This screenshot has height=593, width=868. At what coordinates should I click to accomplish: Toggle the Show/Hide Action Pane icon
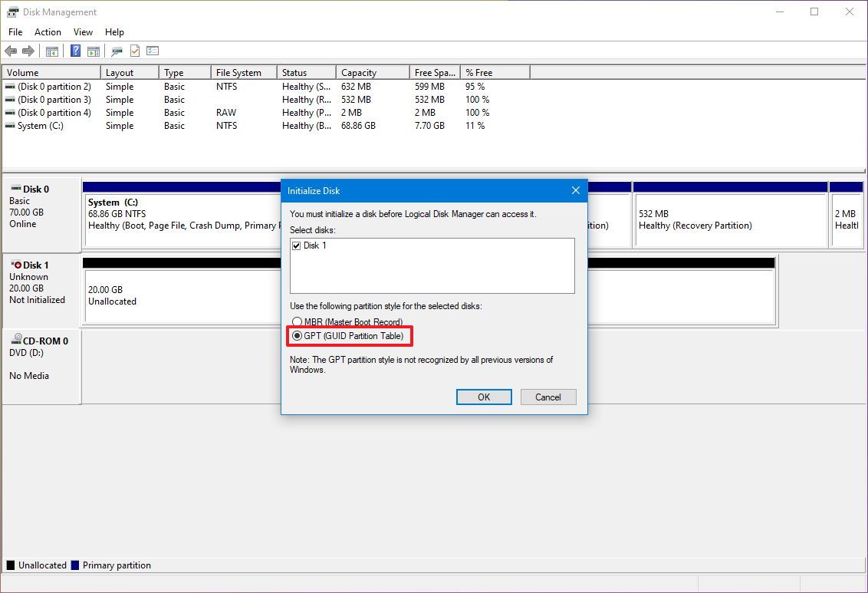93,51
